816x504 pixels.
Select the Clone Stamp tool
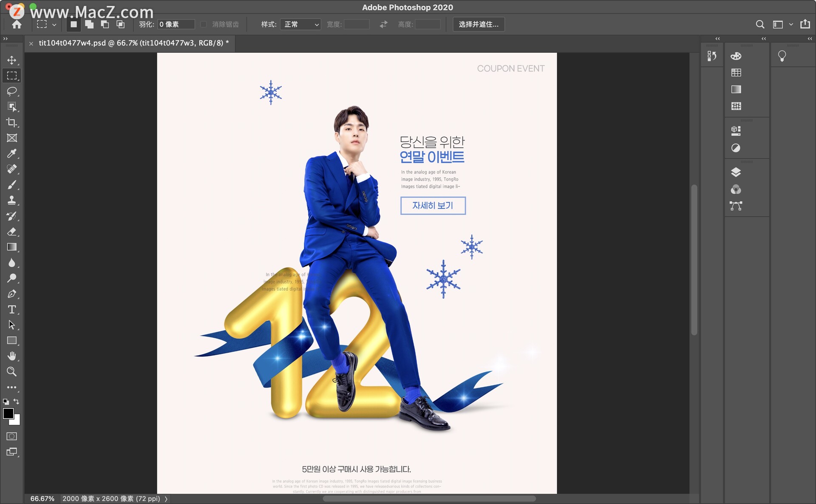coord(12,200)
